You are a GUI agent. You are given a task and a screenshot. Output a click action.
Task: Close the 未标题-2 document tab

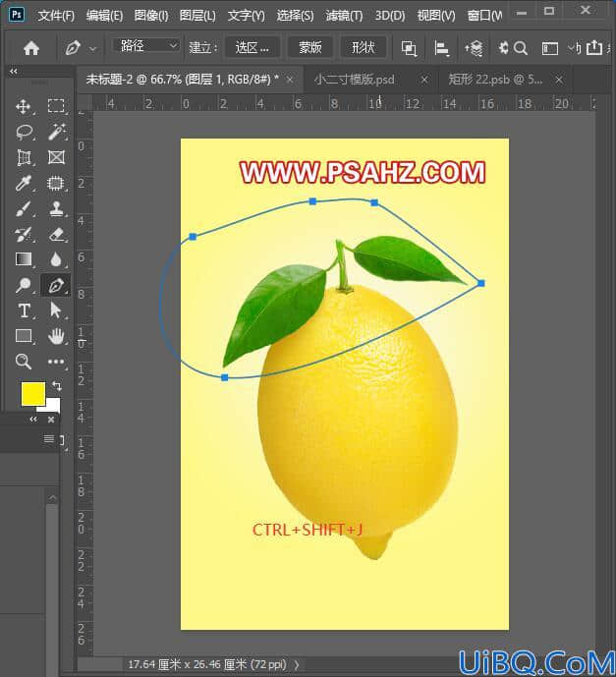(290, 80)
